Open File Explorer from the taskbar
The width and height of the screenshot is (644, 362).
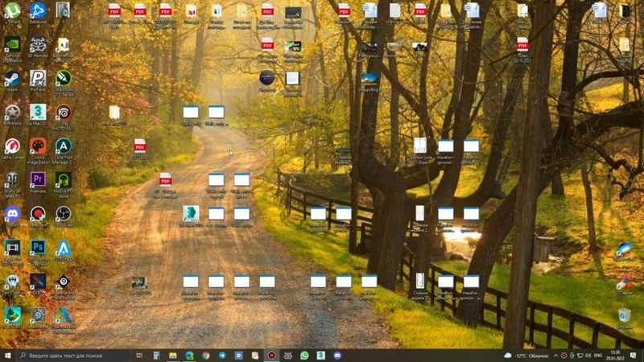pyautogui.click(x=172, y=356)
